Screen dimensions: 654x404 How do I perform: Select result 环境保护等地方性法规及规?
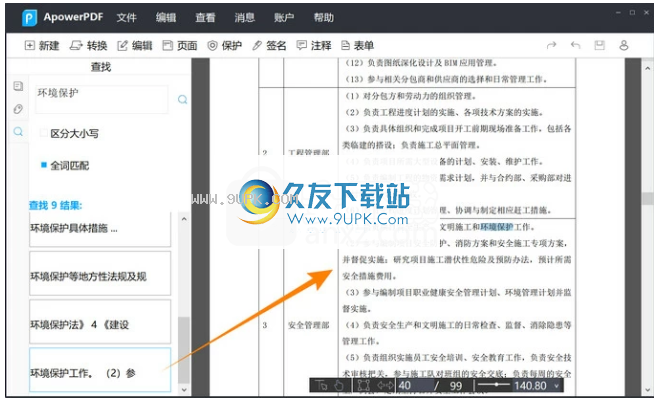(x=100, y=274)
